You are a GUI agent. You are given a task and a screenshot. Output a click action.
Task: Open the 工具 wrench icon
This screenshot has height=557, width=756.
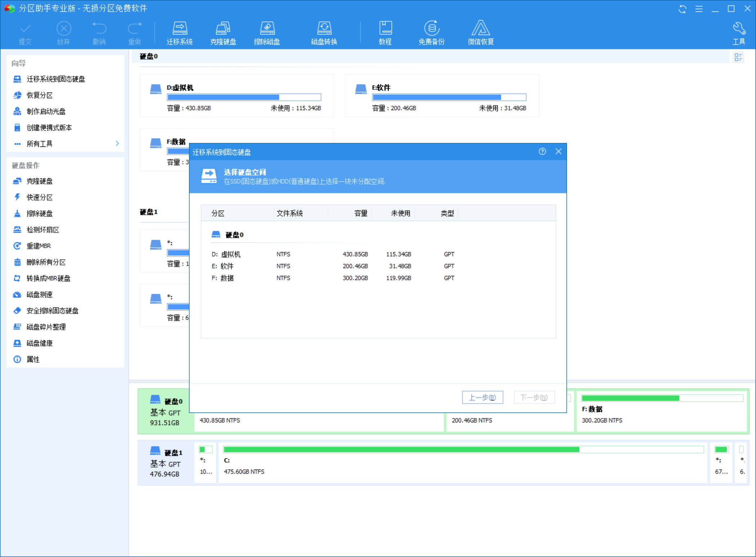click(738, 32)
